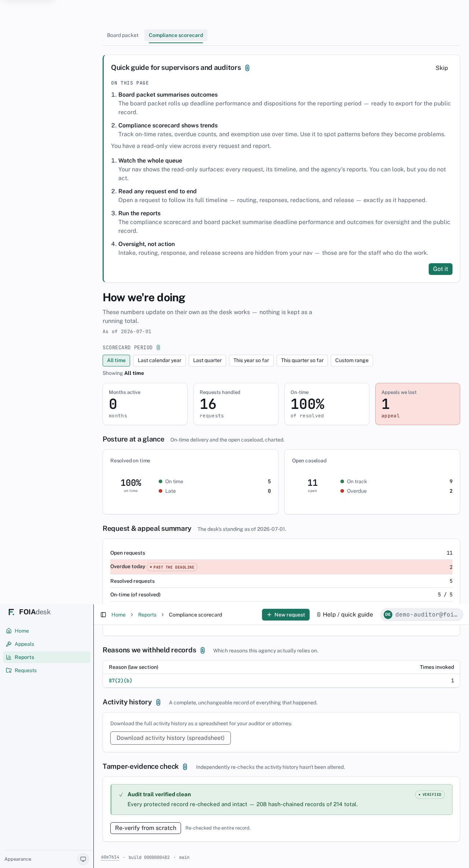Click Re-verify from scratch
The height and width of the screenshot is (868, 469).
click(x=145, y=828)
